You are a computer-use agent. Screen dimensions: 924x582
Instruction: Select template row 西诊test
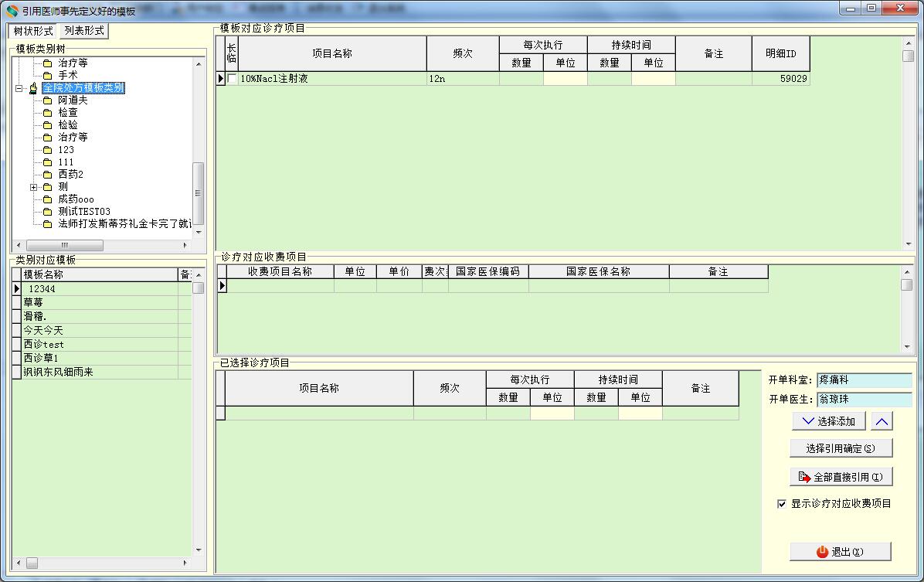click(x=100, y=345)
